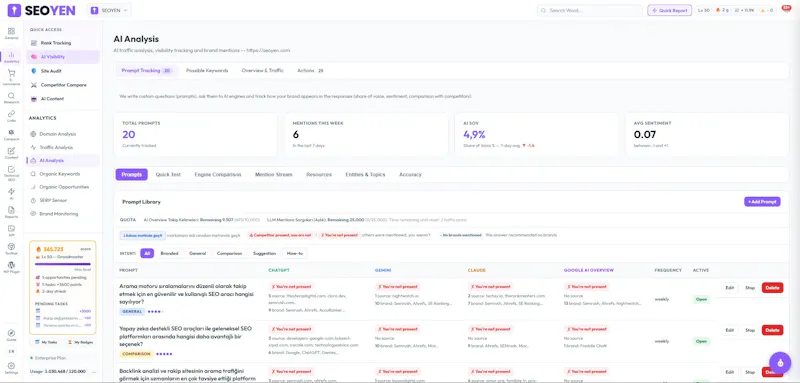Open the AI lightning bolt icon
800x383 pixels.
tap(11, 193)
